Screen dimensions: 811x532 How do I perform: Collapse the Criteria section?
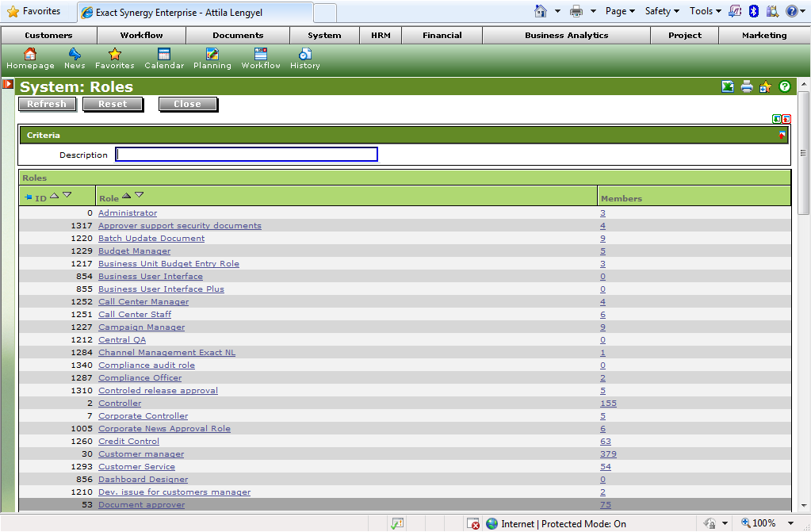782,135
